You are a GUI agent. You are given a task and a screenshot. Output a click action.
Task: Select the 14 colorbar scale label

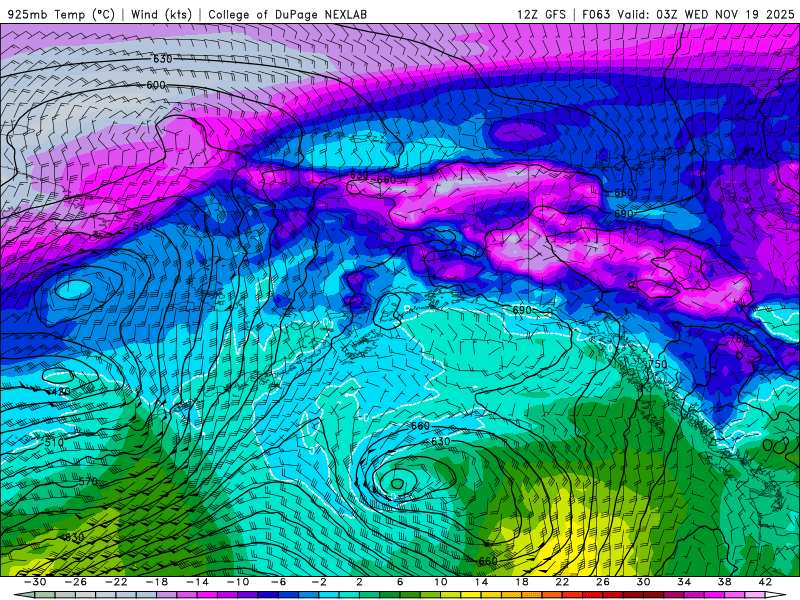pyautogui.click(x=481, y=582)
